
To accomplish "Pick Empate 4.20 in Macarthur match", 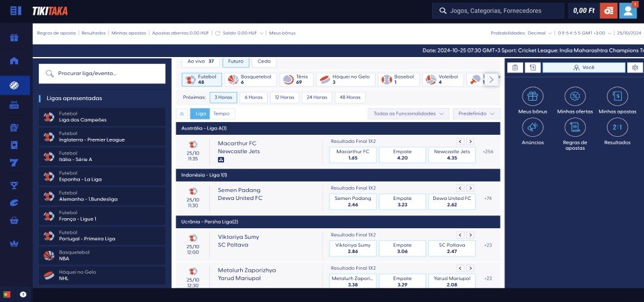I will [402, 154].
